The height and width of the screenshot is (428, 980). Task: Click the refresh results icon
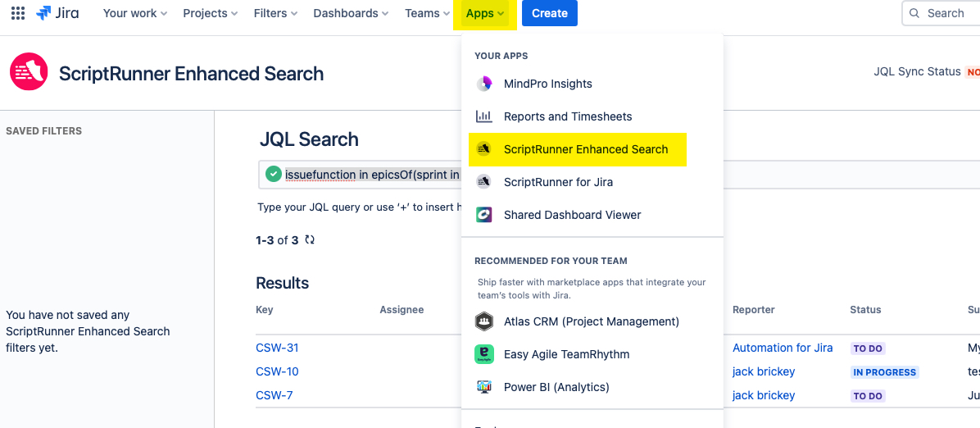click(310, 240)
